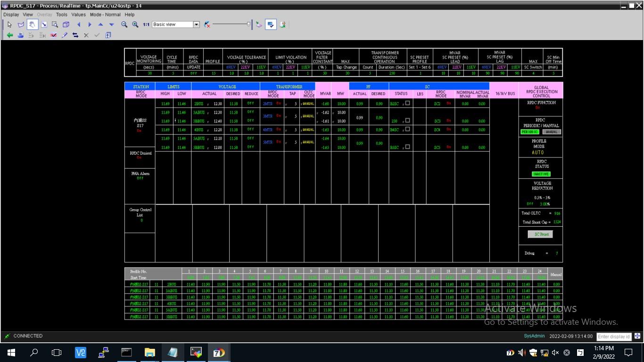This screenshot has width=644, height=362.
Task: Click Total OLTC value 916
Action: click(557, 214)
